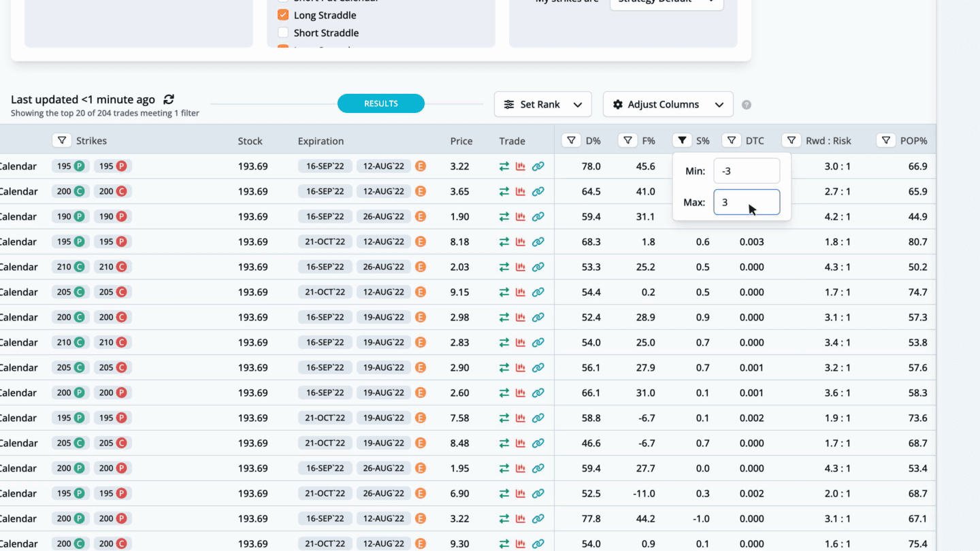Expand the Adjust Columns dropdown
This screenshot has width=980, height=551.
[668, 105]
